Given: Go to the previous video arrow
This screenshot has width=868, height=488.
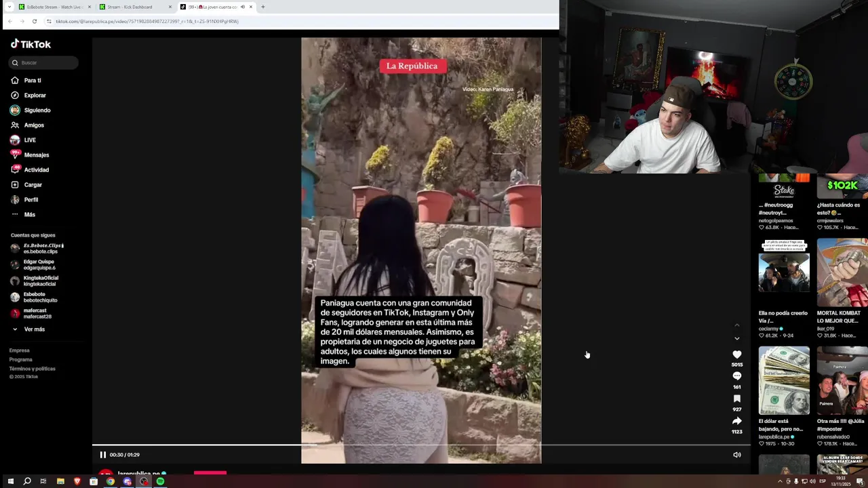Looking at the screenshot, I should 737,325.
